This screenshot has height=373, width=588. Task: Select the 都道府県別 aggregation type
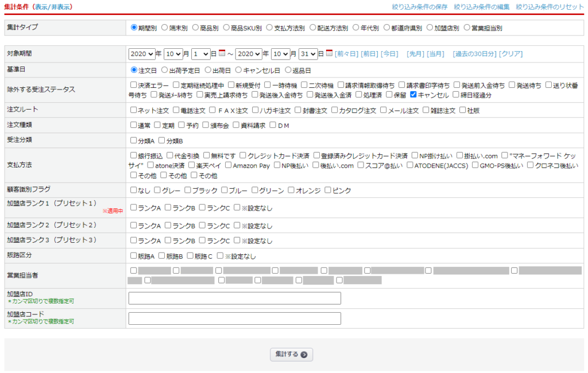tap(386, 27)
